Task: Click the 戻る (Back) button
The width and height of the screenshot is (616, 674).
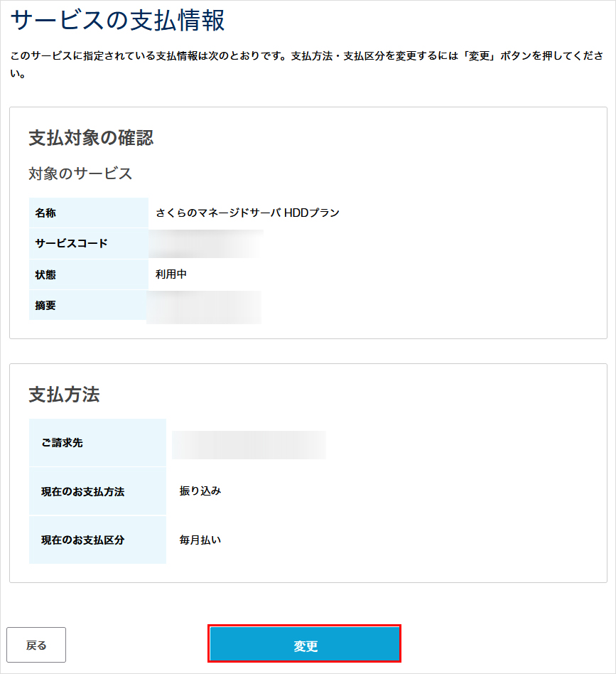Action: pyautogui.click(x=36, y=644)
